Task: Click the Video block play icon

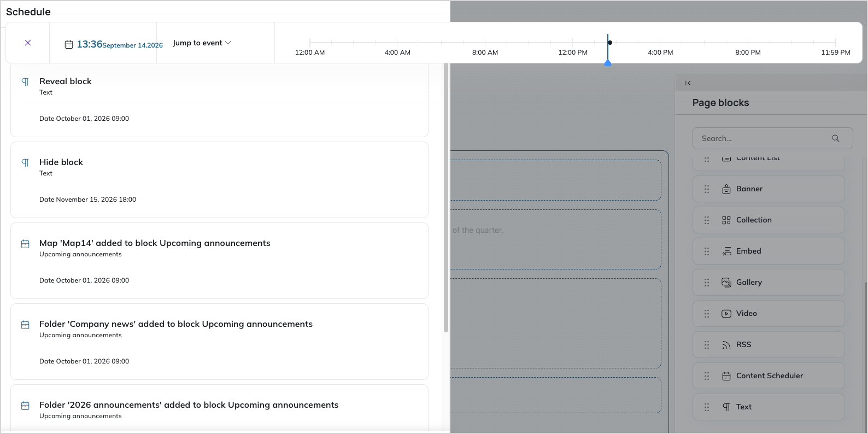Action: pos(726,314)
